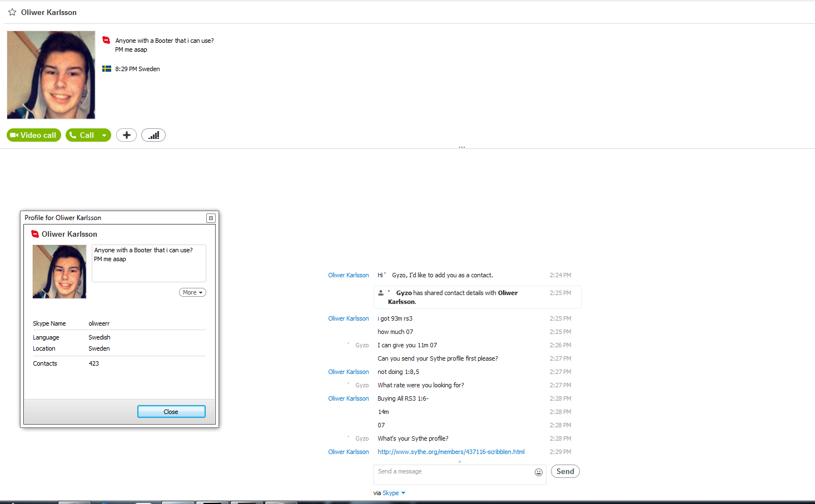Click the message 'how much 07'
815x504 pixels.
pyautogui.click(x=395, y=332)
